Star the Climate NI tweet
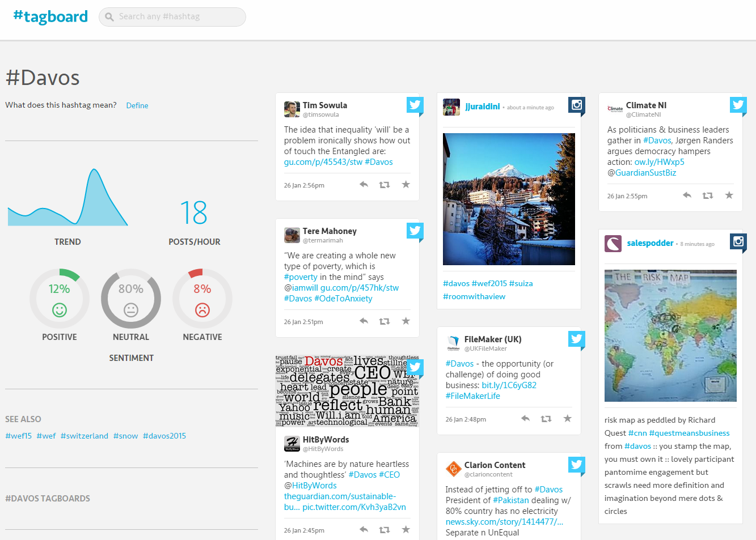This screenshot has height=540, width=756. pos(729,195)
